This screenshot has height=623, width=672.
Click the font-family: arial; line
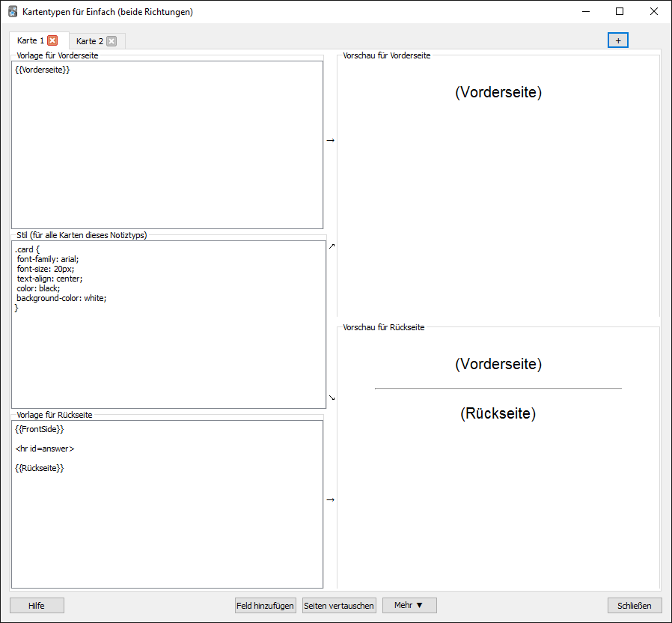coord(48,259)
